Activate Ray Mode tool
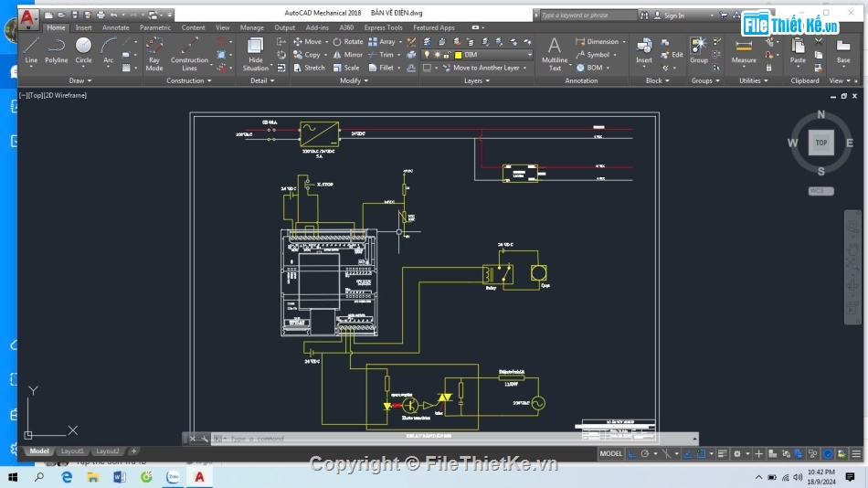This screenshot has height=488, width=868. coord(153,54)
